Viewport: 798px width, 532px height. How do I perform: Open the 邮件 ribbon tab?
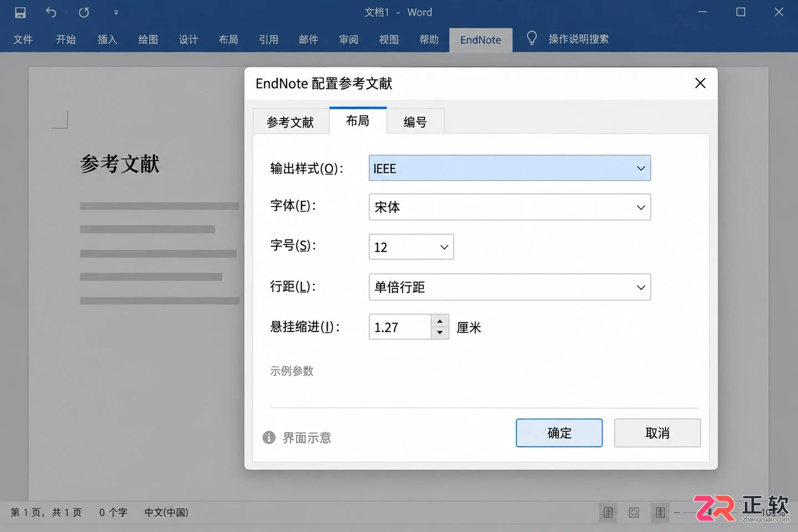point(309,39)
